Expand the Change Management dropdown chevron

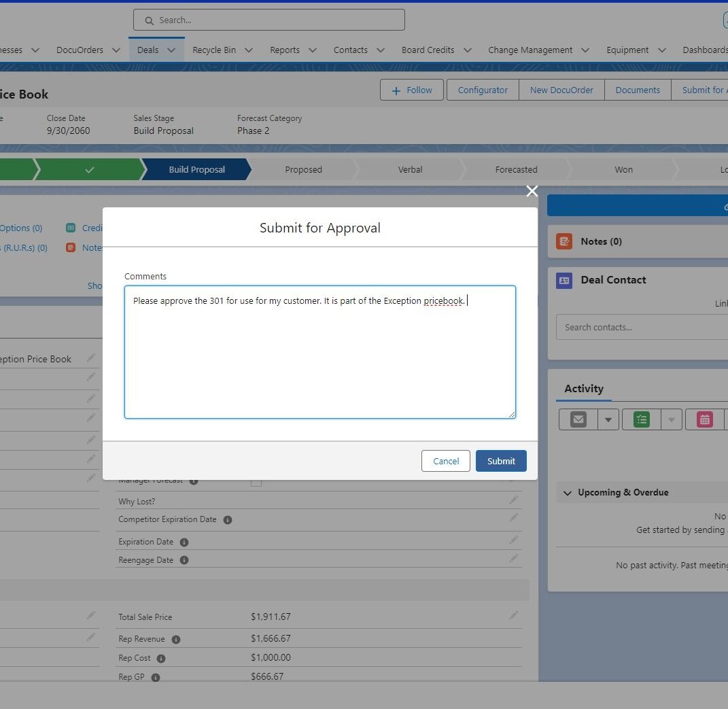585,50
